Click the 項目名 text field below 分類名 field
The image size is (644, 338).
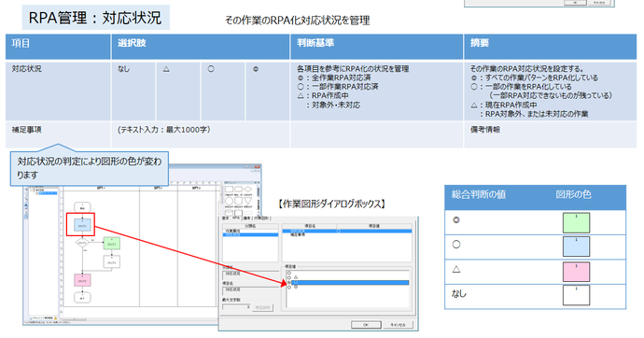(250, 290)
